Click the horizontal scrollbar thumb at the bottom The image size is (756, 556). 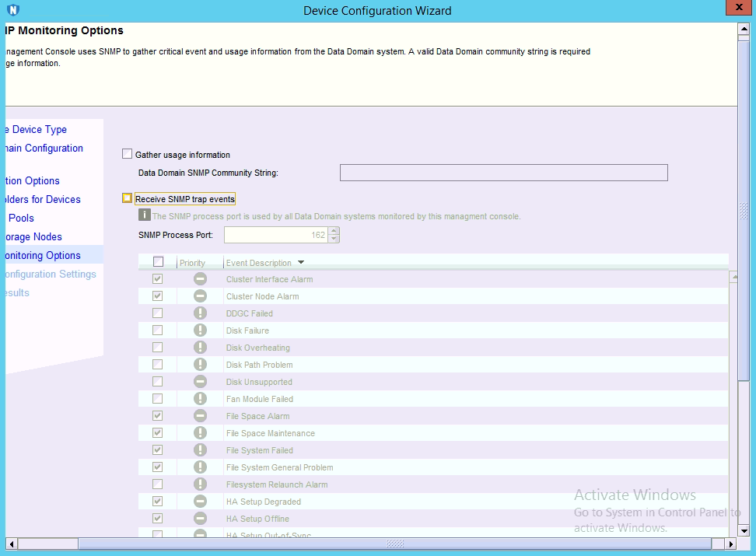(395, 544)
